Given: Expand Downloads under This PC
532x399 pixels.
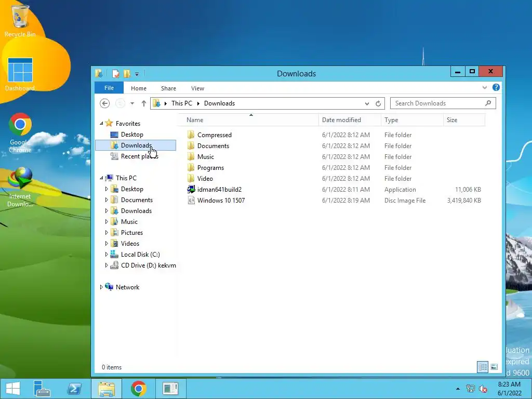Looking at the screenshot, I should tap(106, 211).
